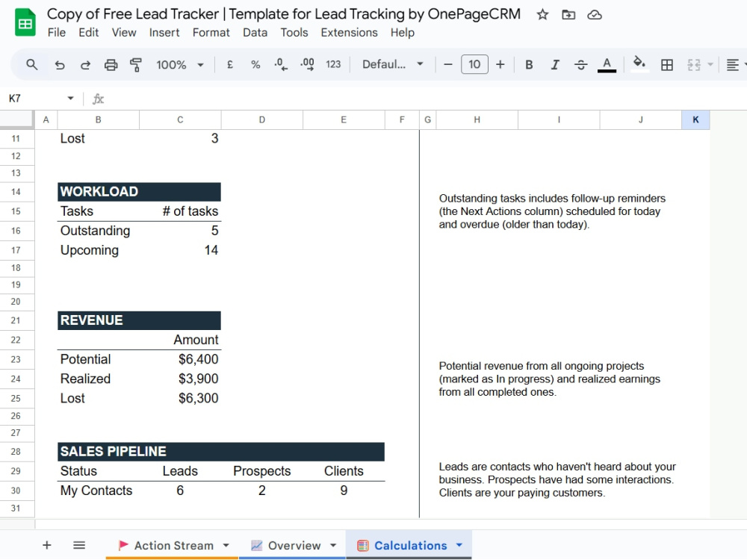
Task: Open the View menu
Action: (x=124, y=32)
